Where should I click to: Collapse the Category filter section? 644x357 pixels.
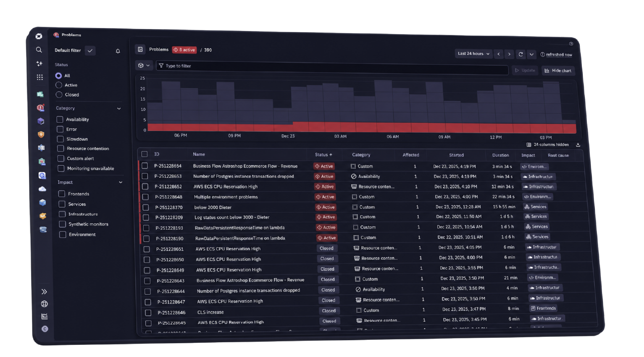click(x=119, y=108)
